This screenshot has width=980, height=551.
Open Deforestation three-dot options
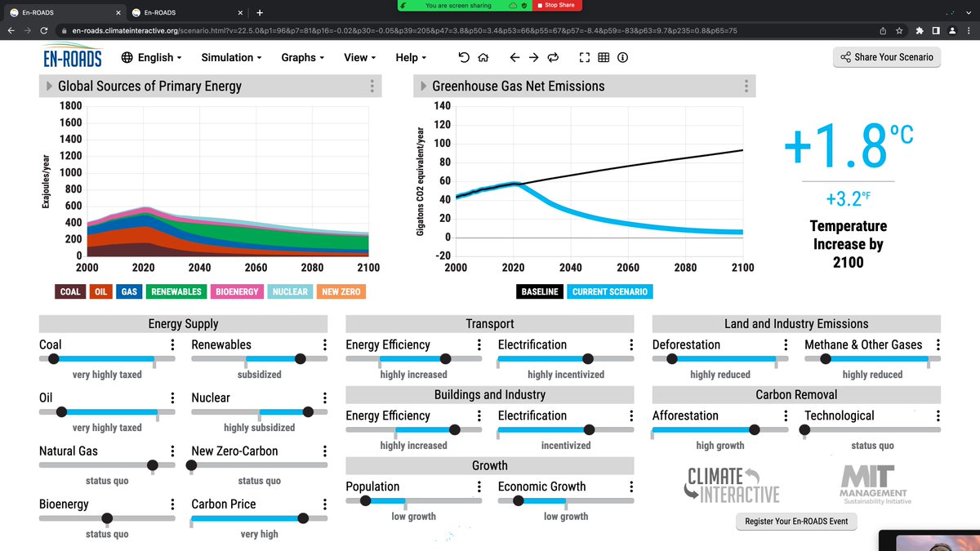[786, 345]
